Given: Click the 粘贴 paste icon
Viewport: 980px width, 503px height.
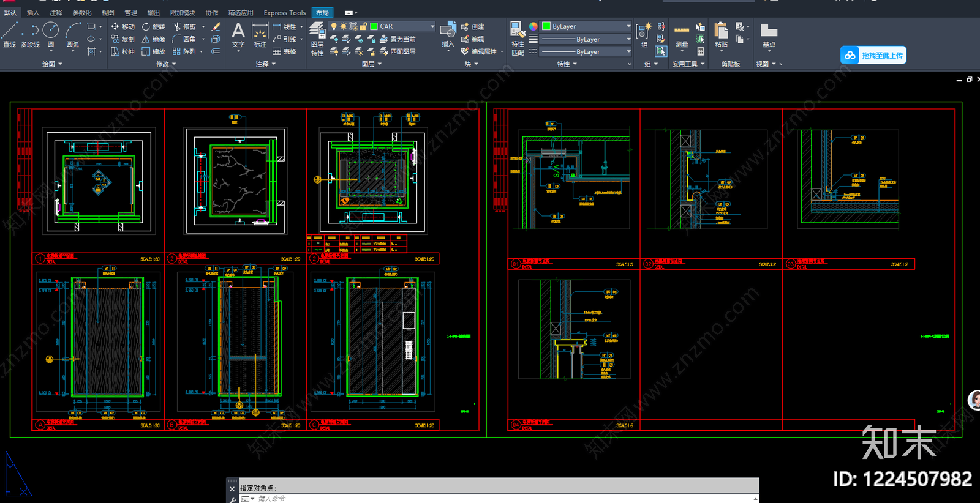Looking at the screenshot, I should (x=722, y=34).
